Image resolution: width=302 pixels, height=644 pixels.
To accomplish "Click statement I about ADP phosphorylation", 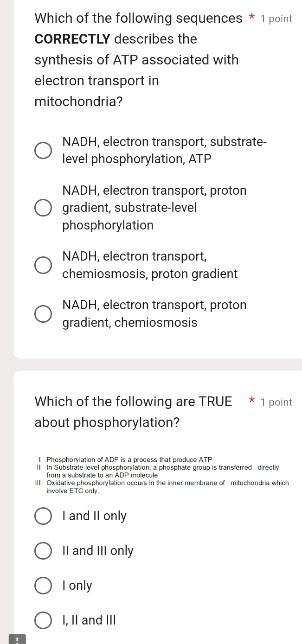I will point(121,459).
